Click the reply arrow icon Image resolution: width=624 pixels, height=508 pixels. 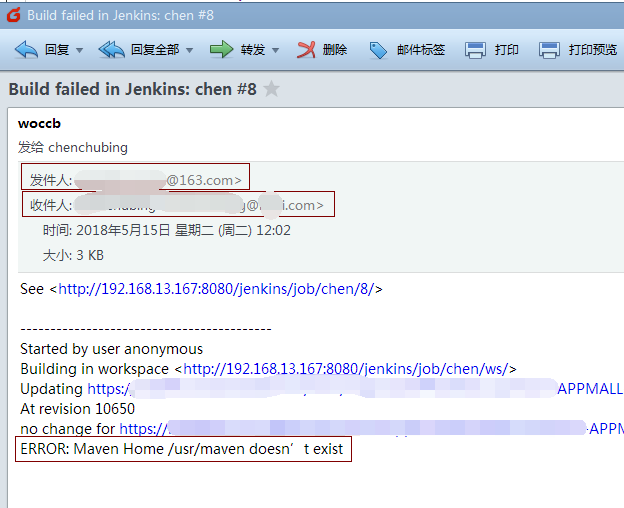(26, 50)
